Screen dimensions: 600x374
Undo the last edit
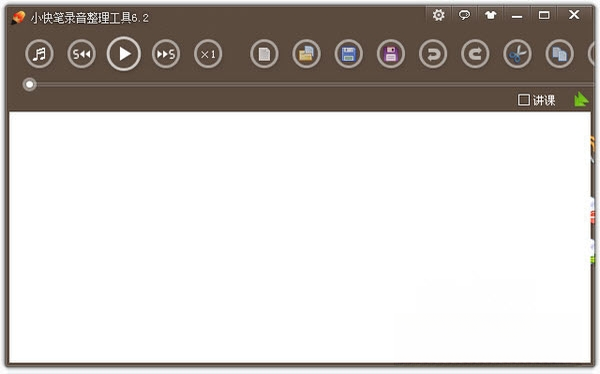[433, 54]
